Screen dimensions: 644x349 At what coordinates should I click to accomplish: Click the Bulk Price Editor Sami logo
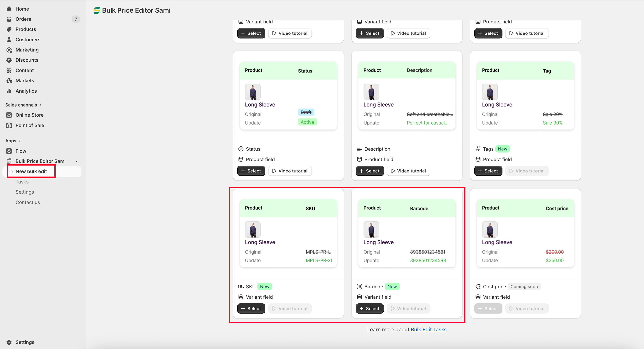point(97,10)
